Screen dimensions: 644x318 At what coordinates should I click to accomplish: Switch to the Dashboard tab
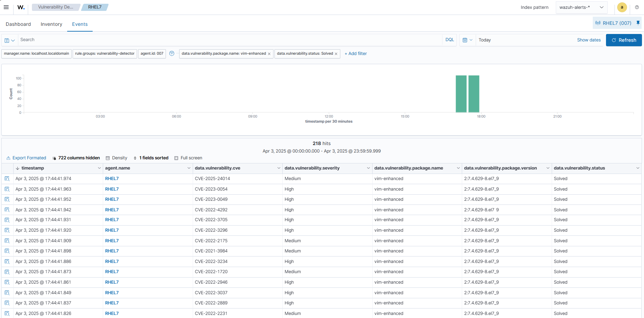tap(18, 24)
